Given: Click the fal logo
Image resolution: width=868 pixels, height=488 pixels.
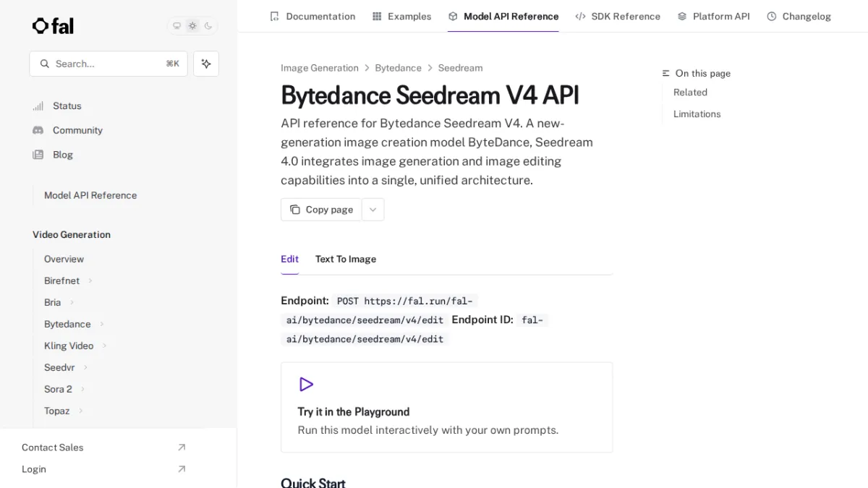Looking at the screenshot, I should tap(53, 26).
